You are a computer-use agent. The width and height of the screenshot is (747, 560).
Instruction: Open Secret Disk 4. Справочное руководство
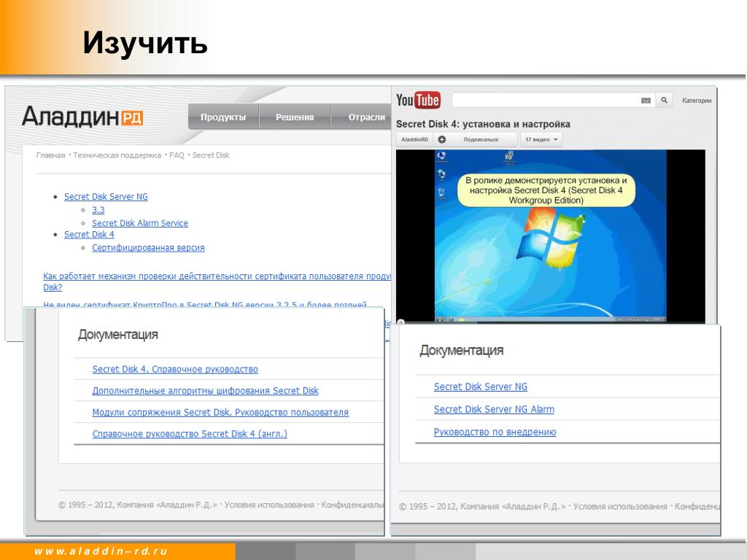[x=175, y=370]
